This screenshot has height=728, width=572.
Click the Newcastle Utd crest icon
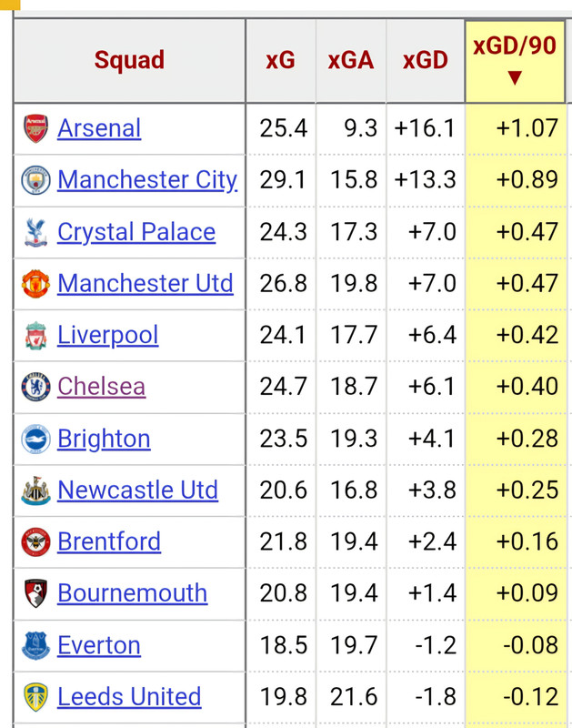35,490
